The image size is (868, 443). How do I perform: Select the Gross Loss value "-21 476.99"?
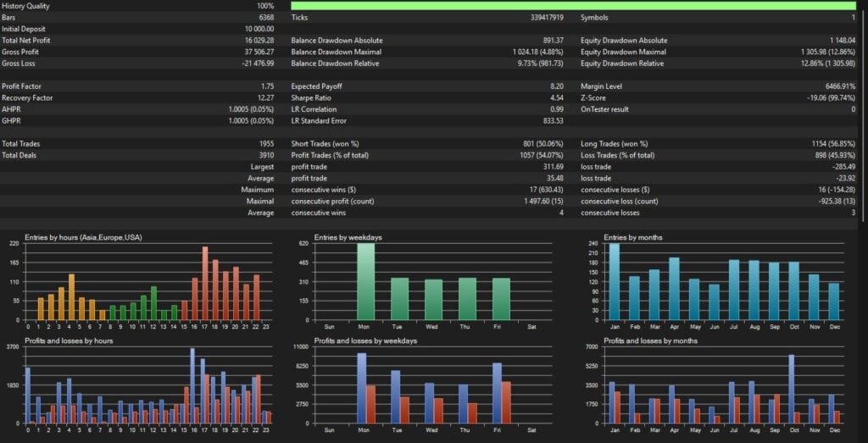click(258, 64)
